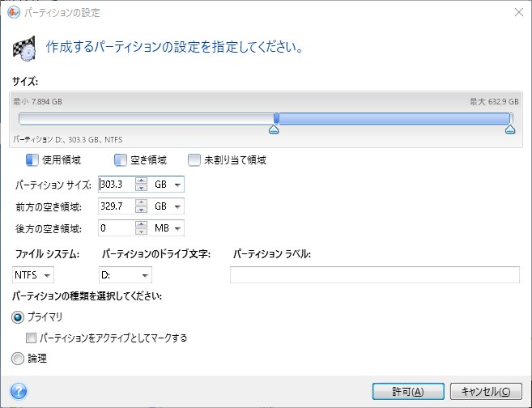Open the 前方の空き領域 unit dropdown

177,206
